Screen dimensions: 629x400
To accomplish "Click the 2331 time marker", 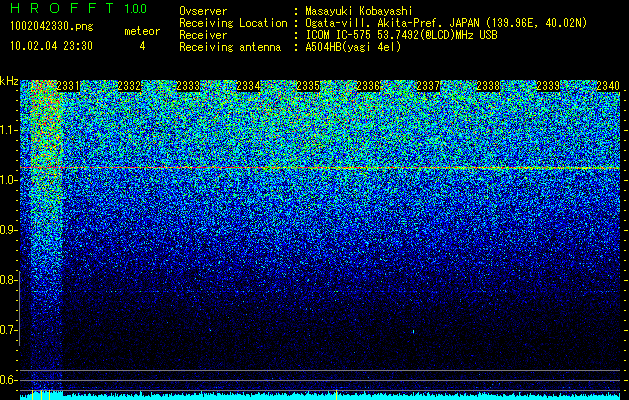I will tap(68, 86).
